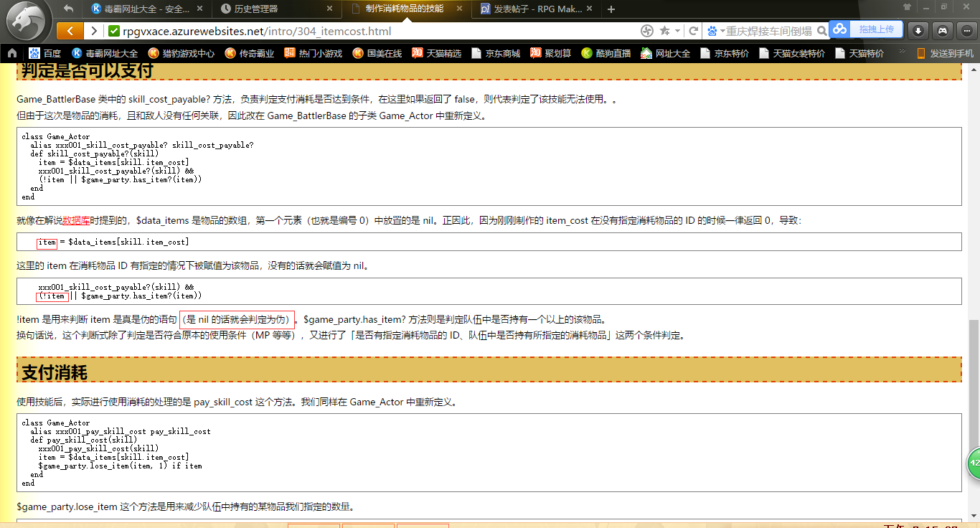Open the 国美在线 bookmark
The width and height of the screenshot is (980, 528).
(377, 53)
